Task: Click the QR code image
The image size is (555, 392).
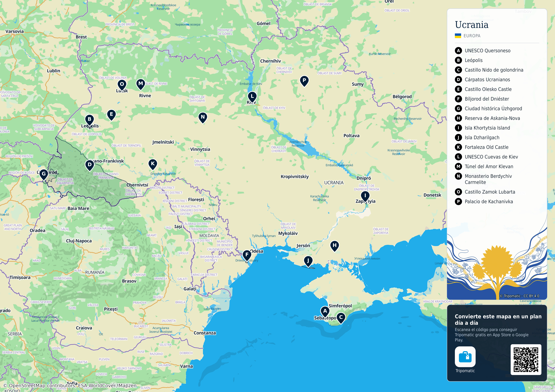Action: click(526, 360)
